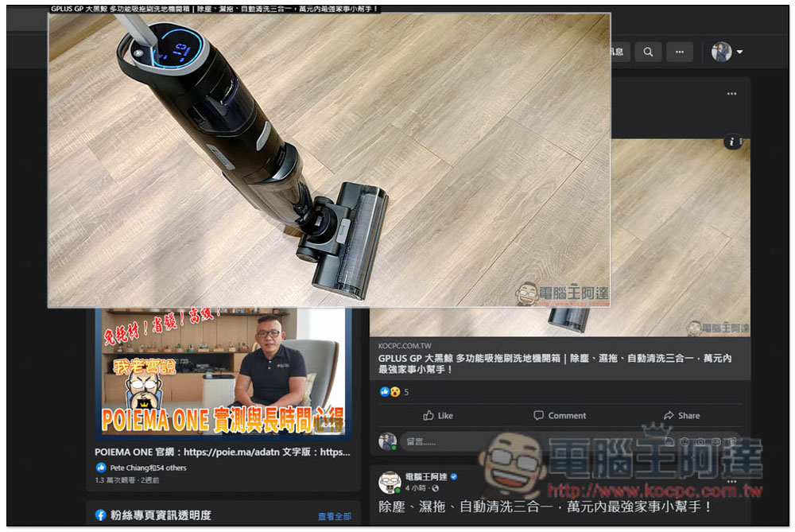795x532 pixels.
Task: Click the reaction count 5
Action: 406,392
